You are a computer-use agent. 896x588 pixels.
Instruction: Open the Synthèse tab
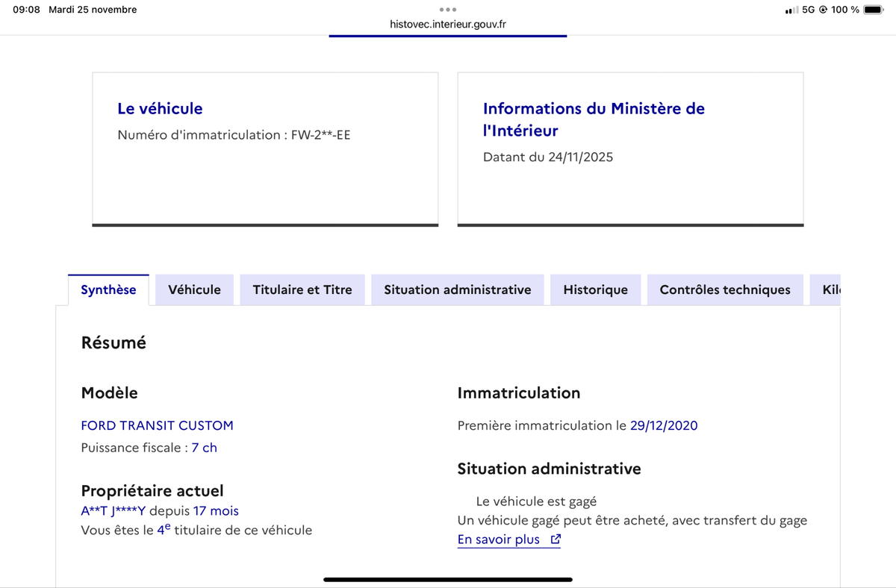pos(108,290)
